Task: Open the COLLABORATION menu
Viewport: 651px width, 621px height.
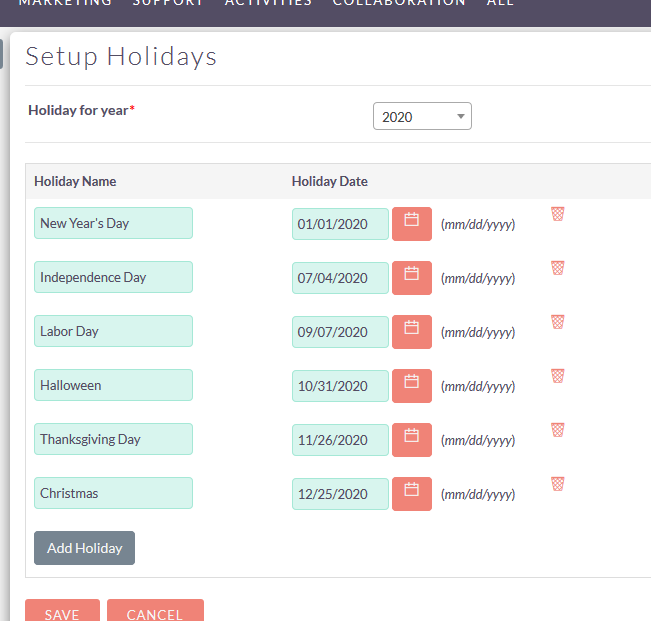Action: (399, 3)
